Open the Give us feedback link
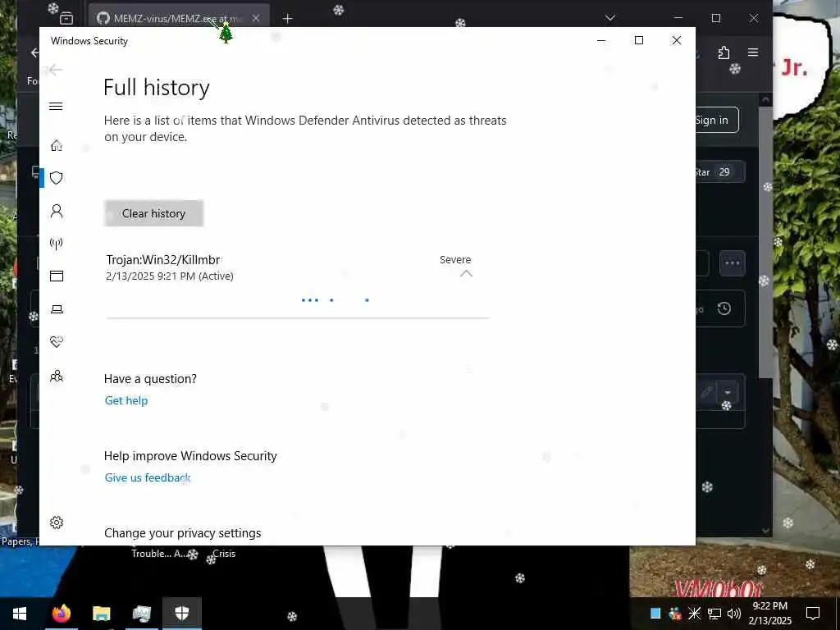 point(148,478)
